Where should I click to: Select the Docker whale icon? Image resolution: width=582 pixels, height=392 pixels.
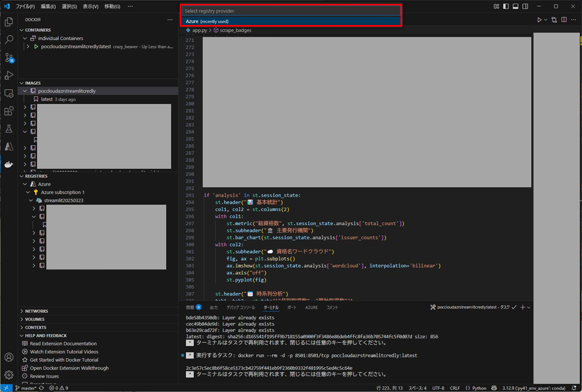point(9,164)
